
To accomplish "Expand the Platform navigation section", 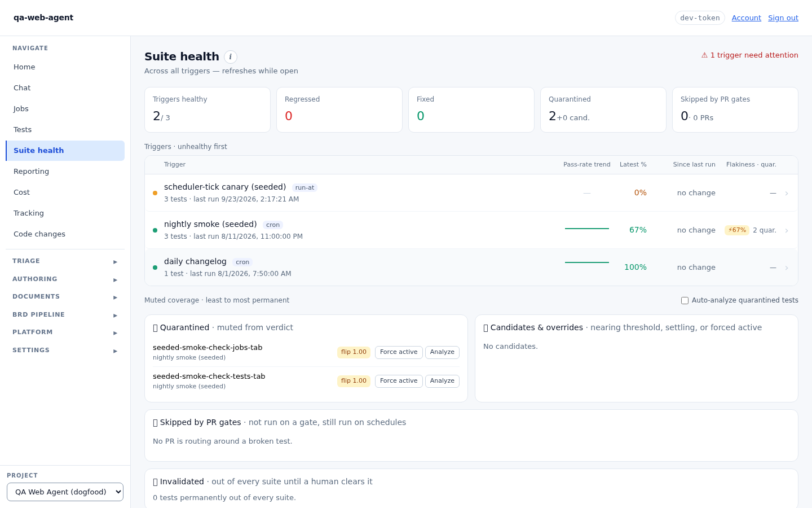I will [65, 332].
